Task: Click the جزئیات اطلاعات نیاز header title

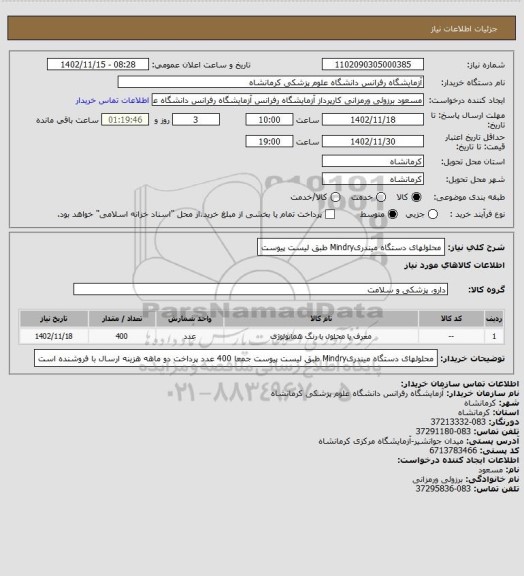Action: click(x=464, y=29)
